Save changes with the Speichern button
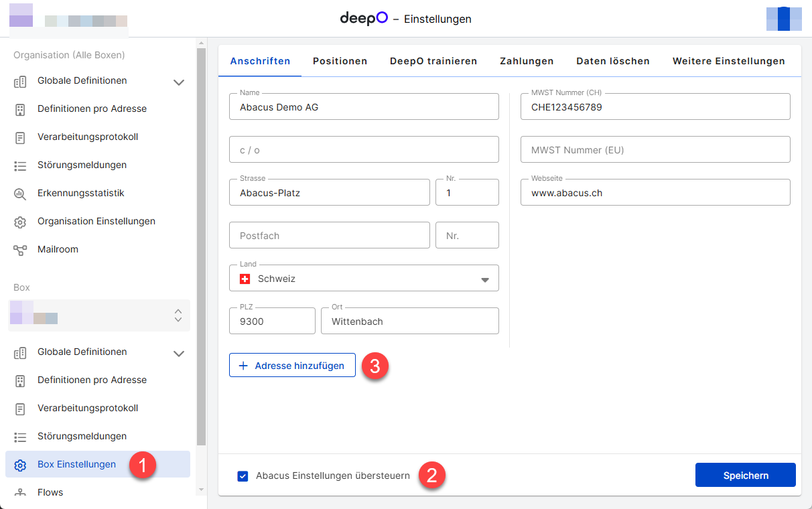 pos(745,475)
